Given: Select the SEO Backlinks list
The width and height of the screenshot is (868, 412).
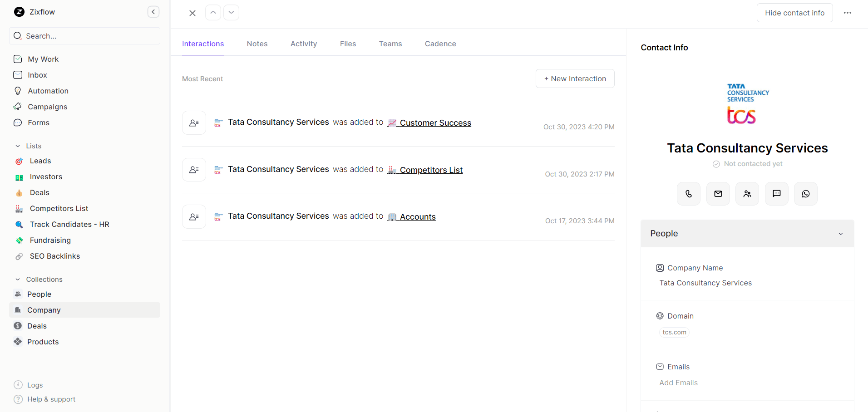Looking at the screenshot, I should tap(54, 256).
